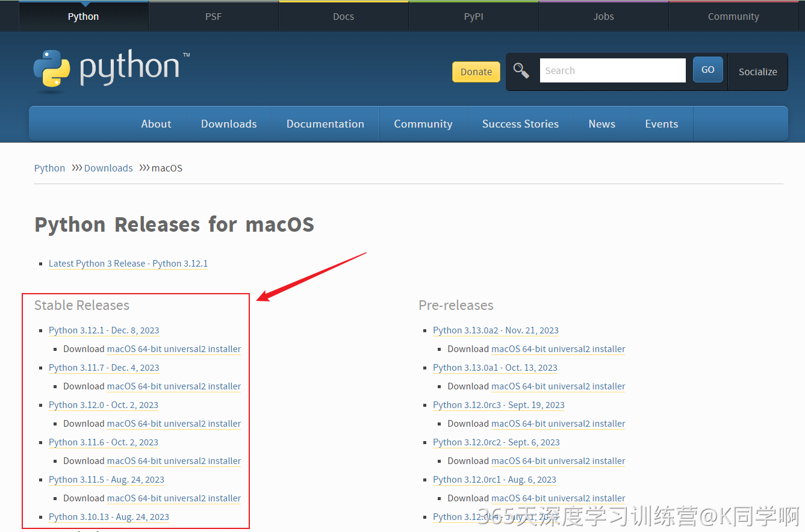Open News navigation item
The image size is (805, 532).
(601, 124)
